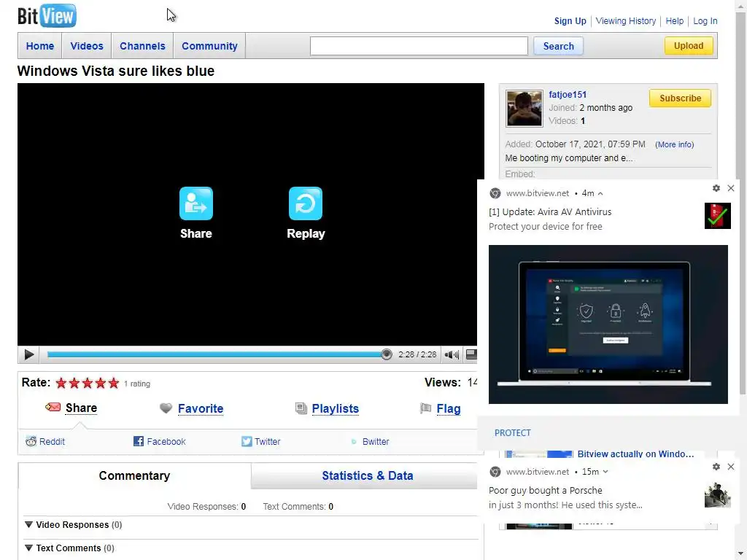The height and width of the screenshot is (560, 747).
Task: Expand the Porsche notification with chevron
Action: tap(605, 472)
